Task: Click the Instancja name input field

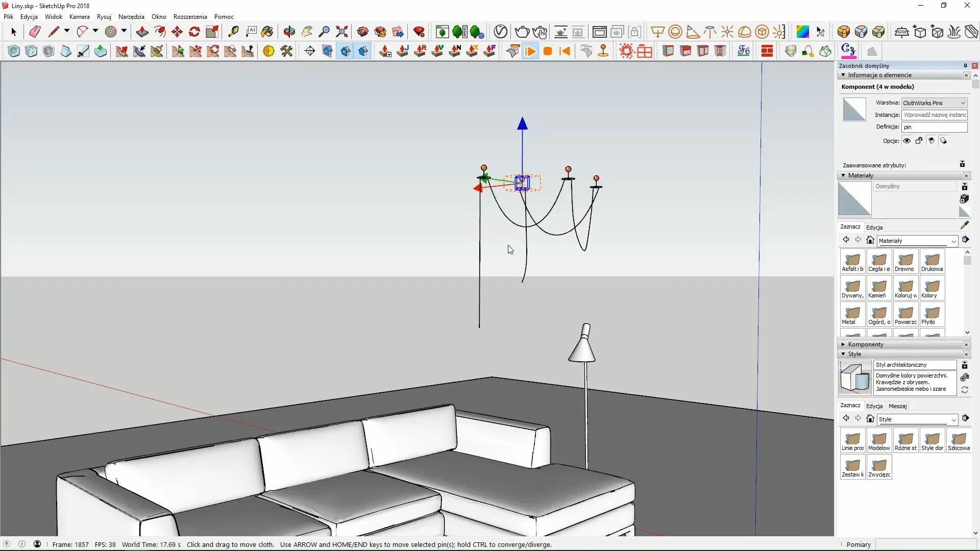Action: click(x=934, y=115)
